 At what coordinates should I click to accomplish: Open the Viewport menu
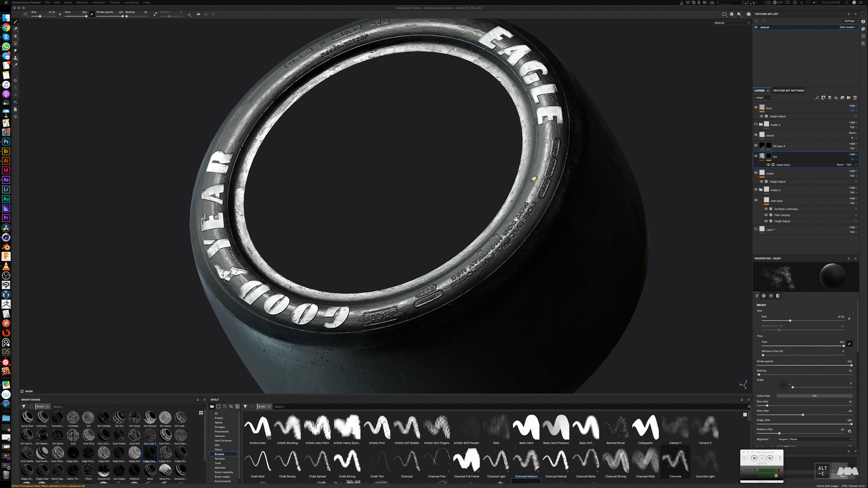click(x=99, y=2)
